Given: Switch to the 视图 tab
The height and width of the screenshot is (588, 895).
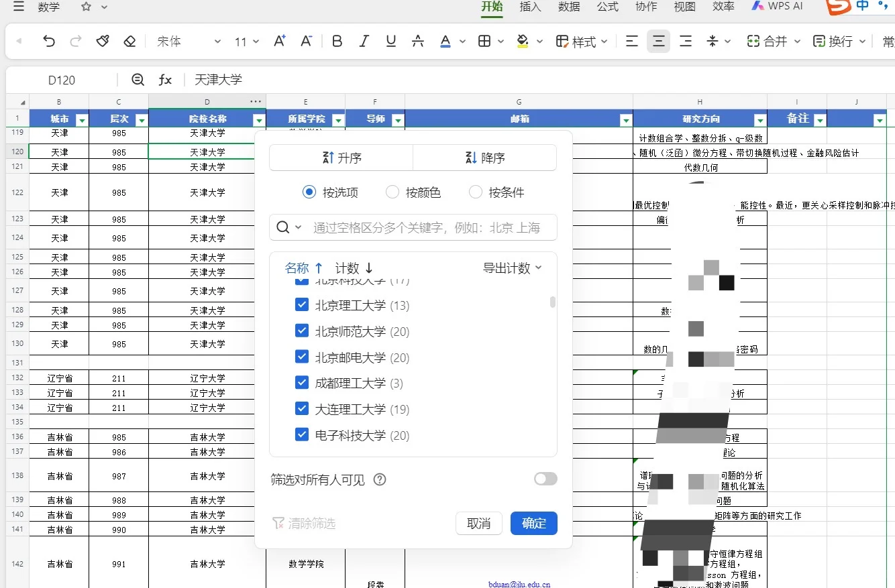Looking at the screenshot, I should [685, 7].
